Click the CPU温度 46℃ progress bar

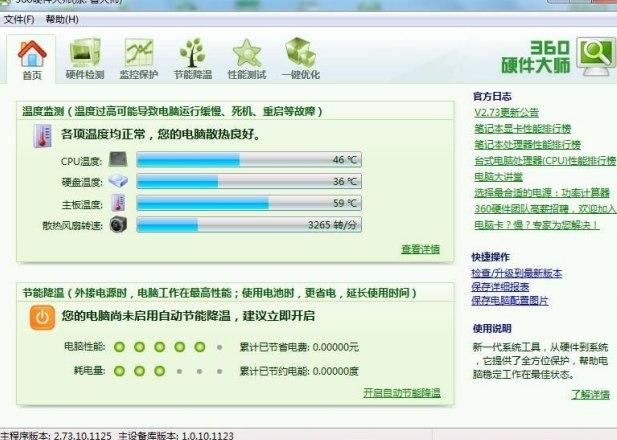(249, 160)
